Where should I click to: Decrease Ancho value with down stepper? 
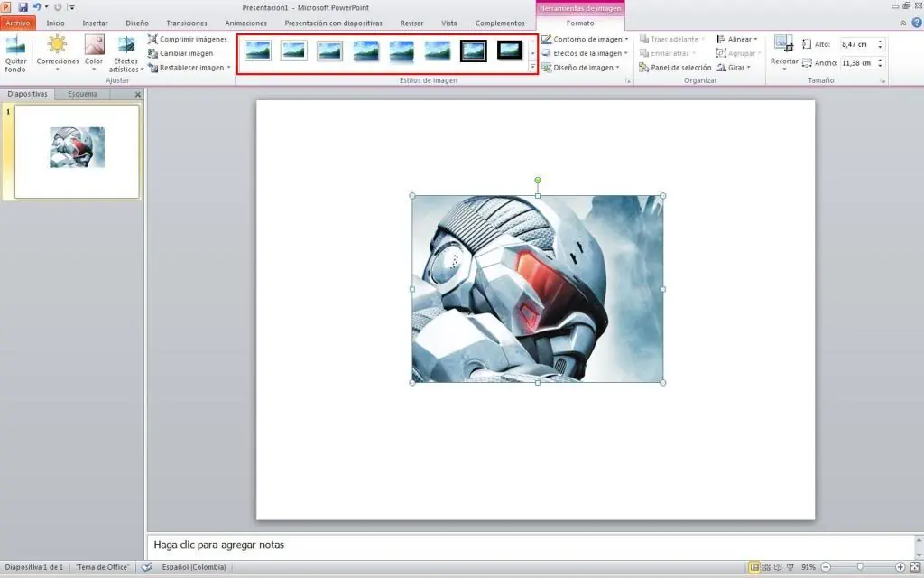click(880, 66)
